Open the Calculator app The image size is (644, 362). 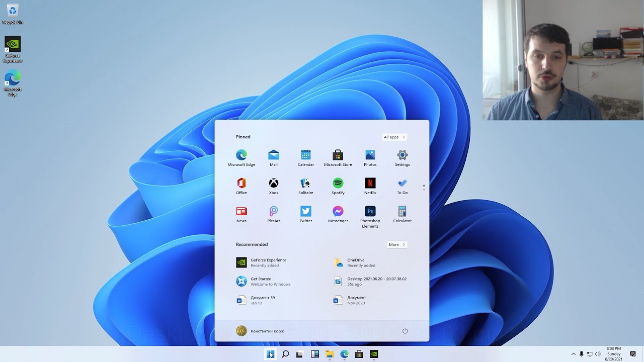click(x=403, y=214)
